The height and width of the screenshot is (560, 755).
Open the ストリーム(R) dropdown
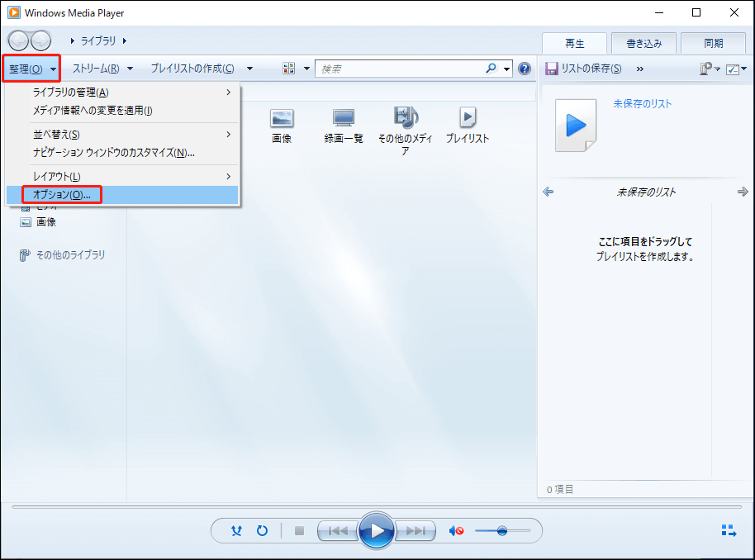(x=102, y=69)
